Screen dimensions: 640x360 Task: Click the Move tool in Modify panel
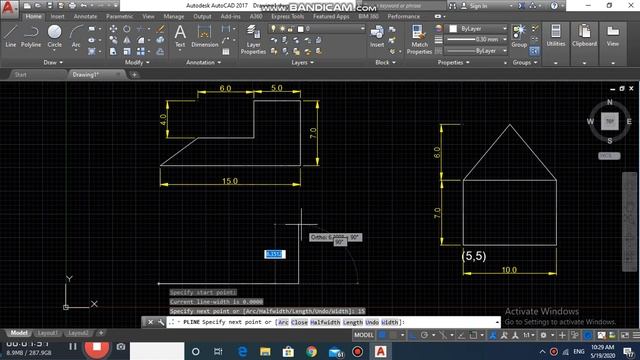pyautogui.click(x=113, y=29)
